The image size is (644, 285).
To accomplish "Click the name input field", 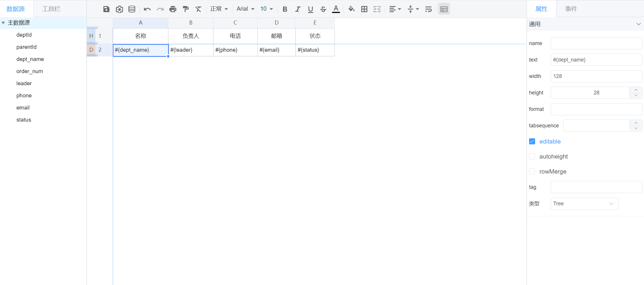I will (x=596, y=43).
